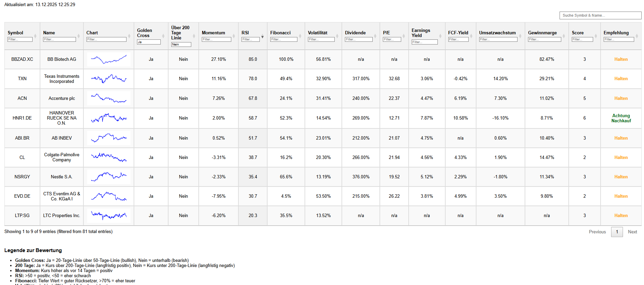Click the Nestle S.A. chart thumbnail
Screen dimensions: 644x285
point(109,177)
